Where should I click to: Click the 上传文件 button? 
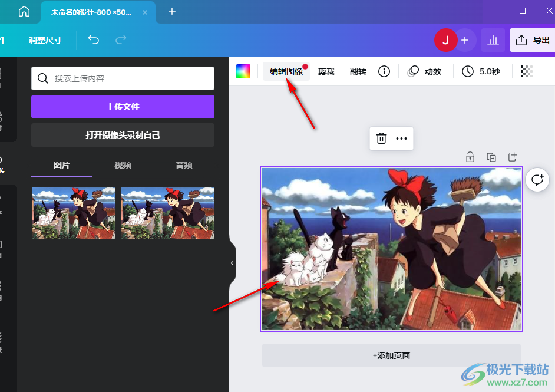pyautogui.click(x=123, y=107)
